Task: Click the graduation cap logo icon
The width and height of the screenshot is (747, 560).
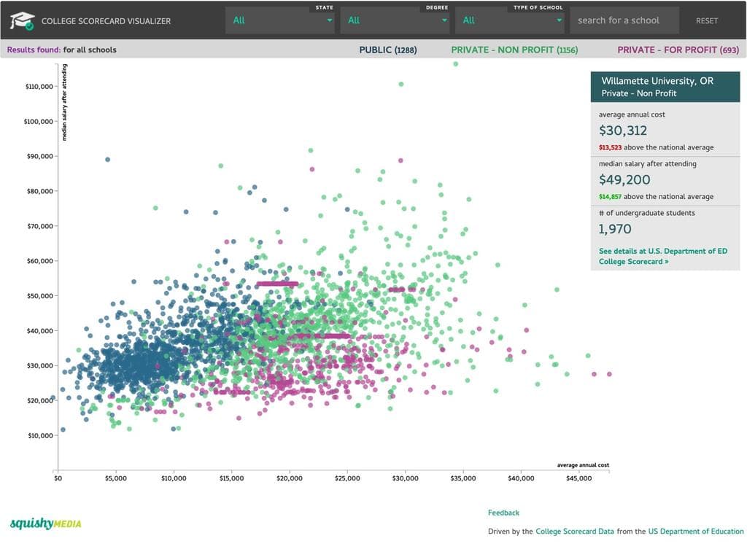Action: [22, 20]
